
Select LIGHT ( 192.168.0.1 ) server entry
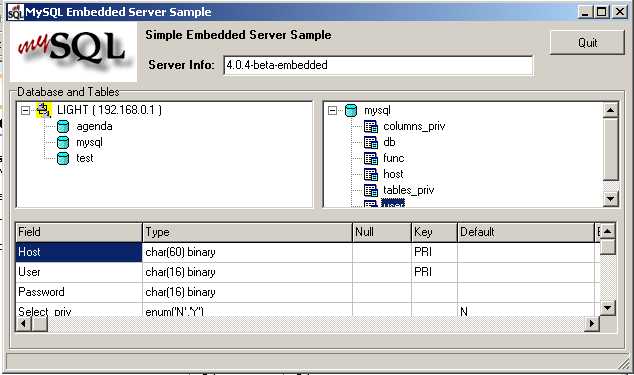(x=109, y=110)
